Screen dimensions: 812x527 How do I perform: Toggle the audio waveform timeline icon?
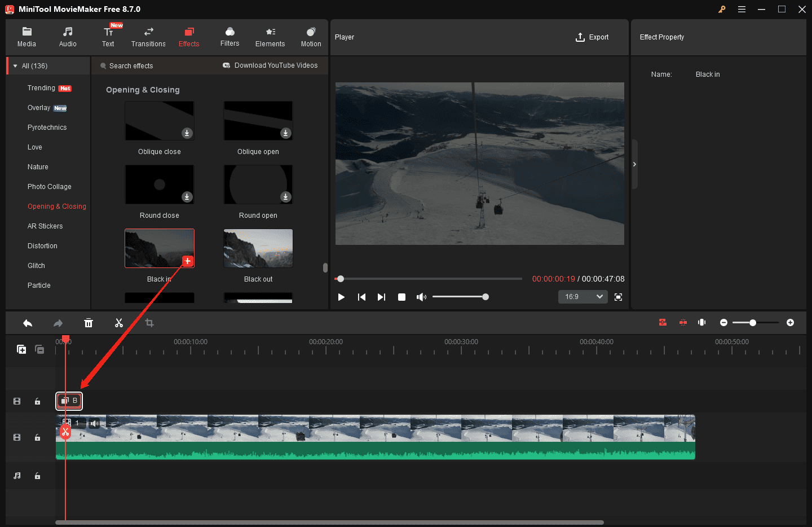(x=702, y=322)
